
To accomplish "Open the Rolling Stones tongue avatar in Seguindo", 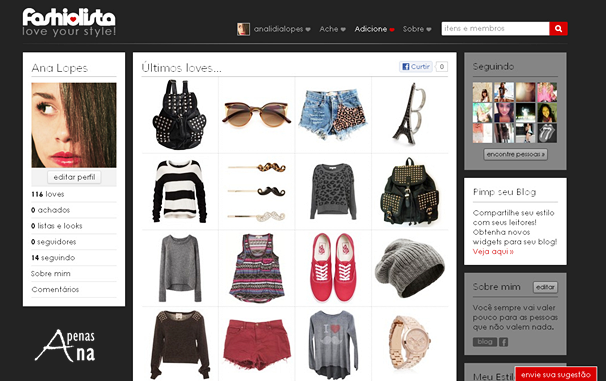I will [x=547, y=133].
